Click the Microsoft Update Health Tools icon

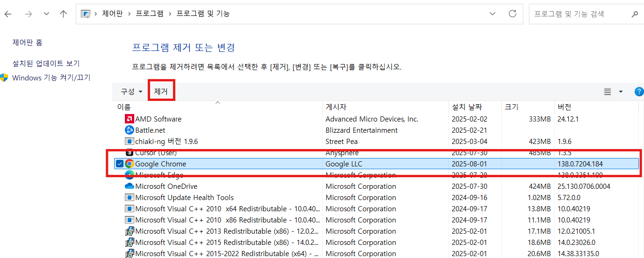tap(130, 198)
